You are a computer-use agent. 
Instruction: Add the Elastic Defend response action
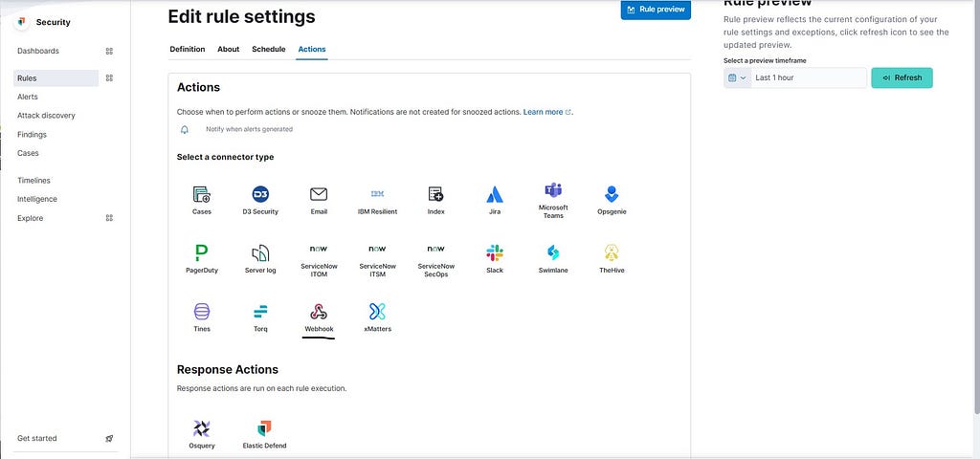pyautogui.click(x=264, y=435)
